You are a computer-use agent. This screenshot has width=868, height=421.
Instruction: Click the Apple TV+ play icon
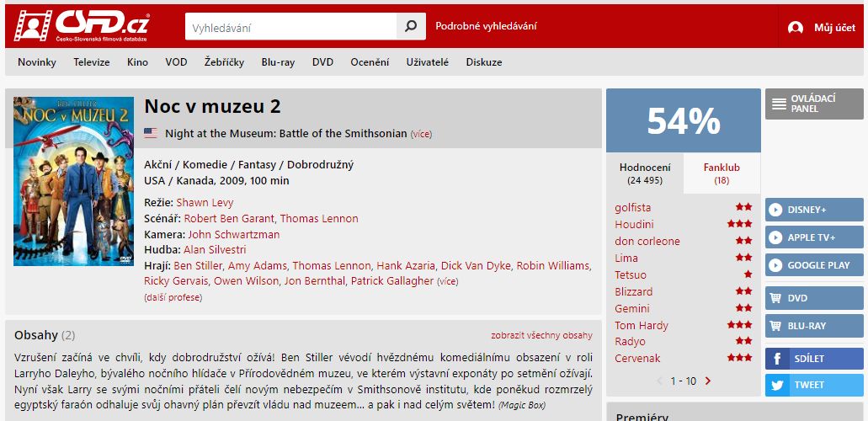pyautogui.click(x=775, y=237)
